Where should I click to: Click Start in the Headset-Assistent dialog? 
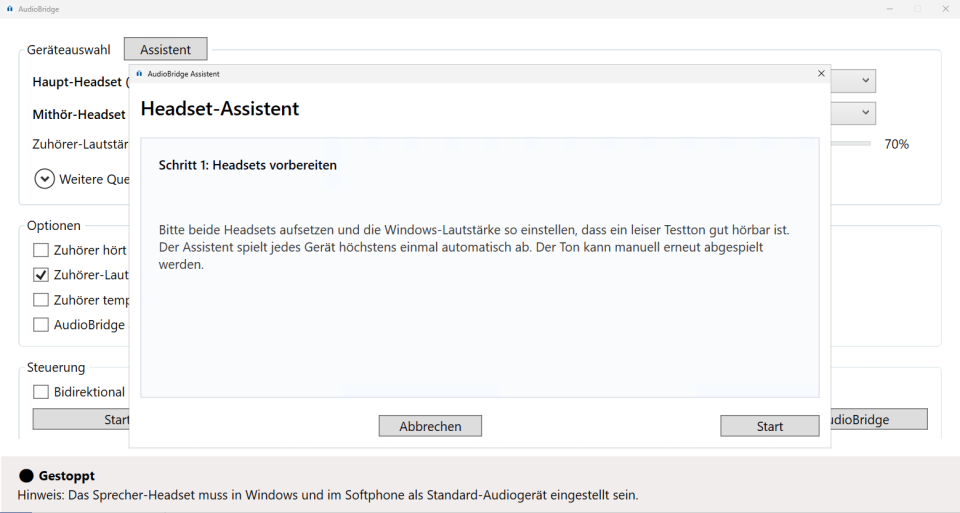[770, 426]
